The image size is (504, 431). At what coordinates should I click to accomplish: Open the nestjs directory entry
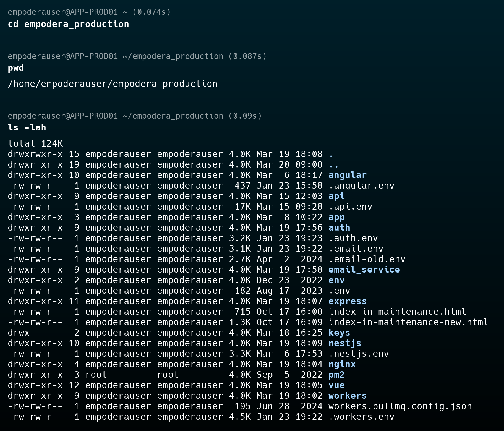point(345,343)
